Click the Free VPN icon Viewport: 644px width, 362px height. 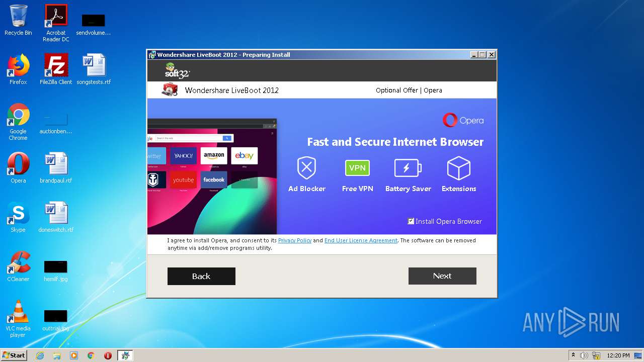coord(357,168)
